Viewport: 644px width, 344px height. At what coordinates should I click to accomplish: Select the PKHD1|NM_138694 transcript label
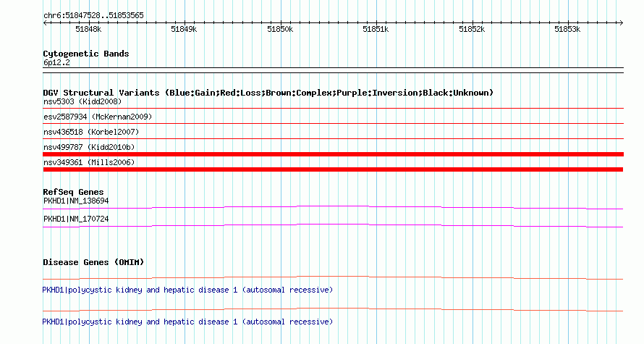76,201
